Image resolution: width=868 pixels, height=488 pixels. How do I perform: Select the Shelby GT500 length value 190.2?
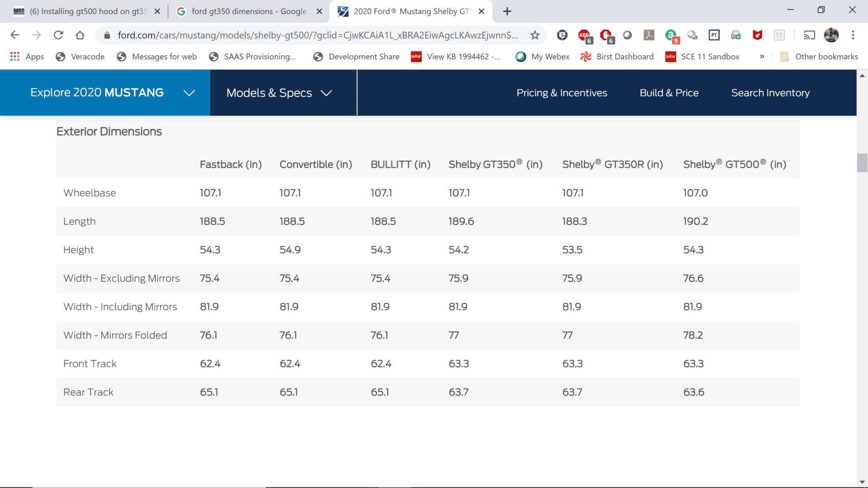695,221
